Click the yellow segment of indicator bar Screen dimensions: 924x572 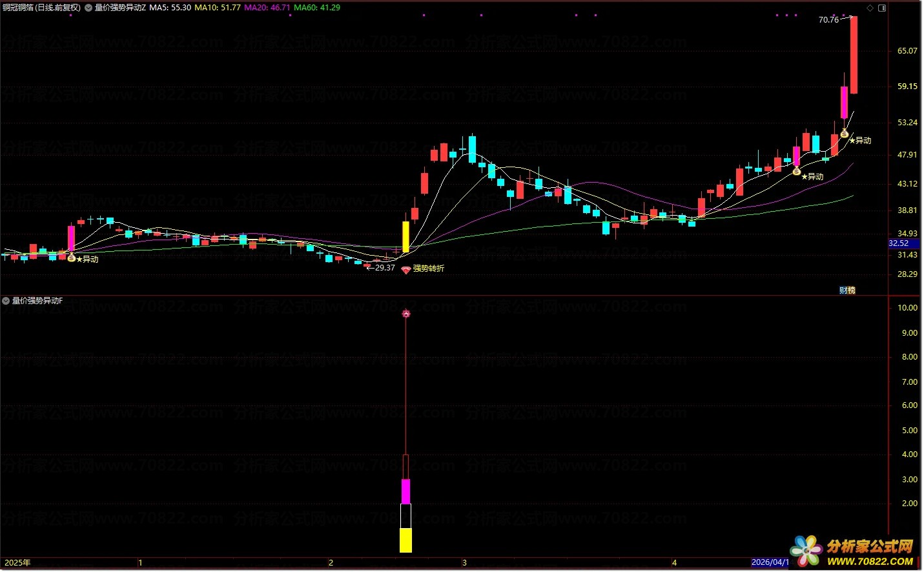[406, 540]
